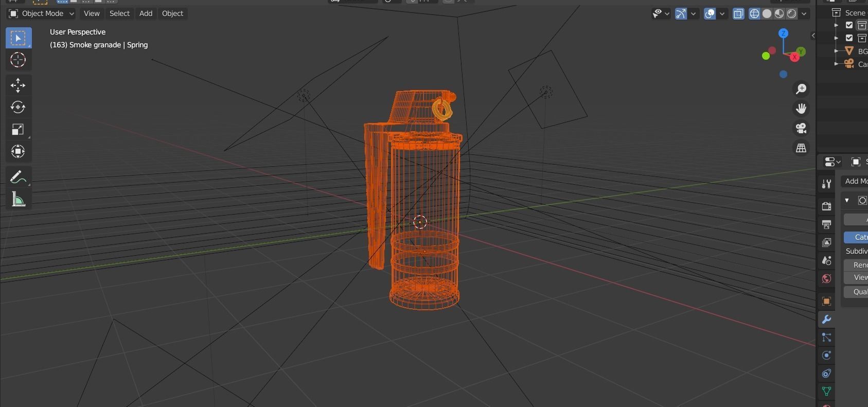Viewport: 868px width, 407px height.
Task: Open the Modifiers wrench tab
Action: [x=826, y=320]
